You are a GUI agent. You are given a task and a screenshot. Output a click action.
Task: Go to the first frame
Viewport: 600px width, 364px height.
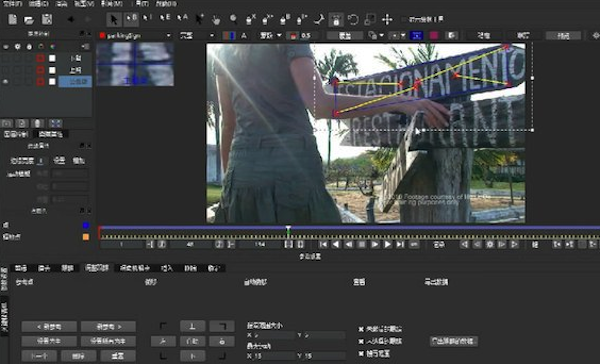click(323, 244)
